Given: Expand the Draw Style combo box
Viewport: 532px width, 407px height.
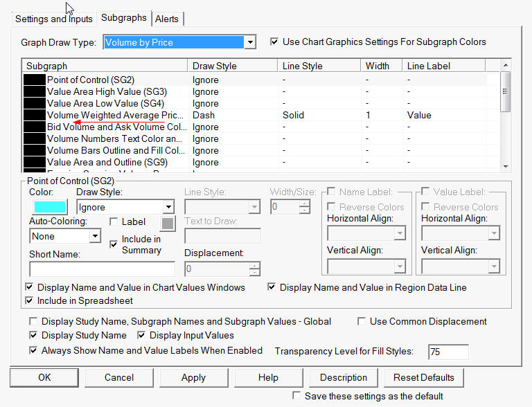Looking at the screenshot, I should click(x=168, y=207).
